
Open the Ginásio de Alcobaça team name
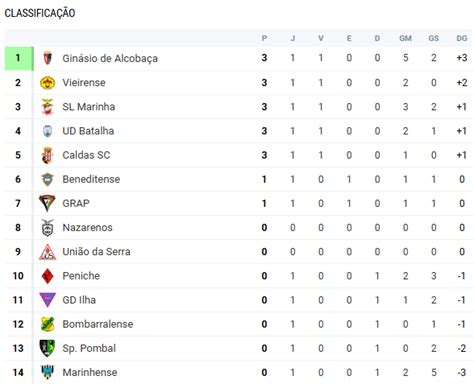click(x=110, y=58)
